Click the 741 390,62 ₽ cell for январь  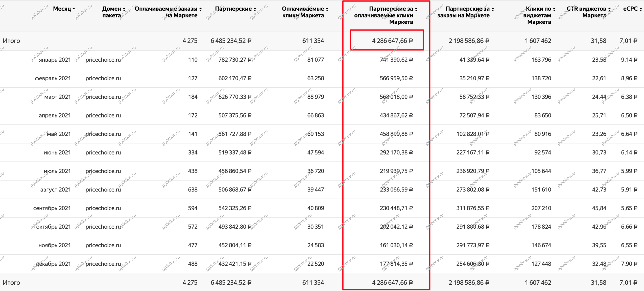point(396,60)
